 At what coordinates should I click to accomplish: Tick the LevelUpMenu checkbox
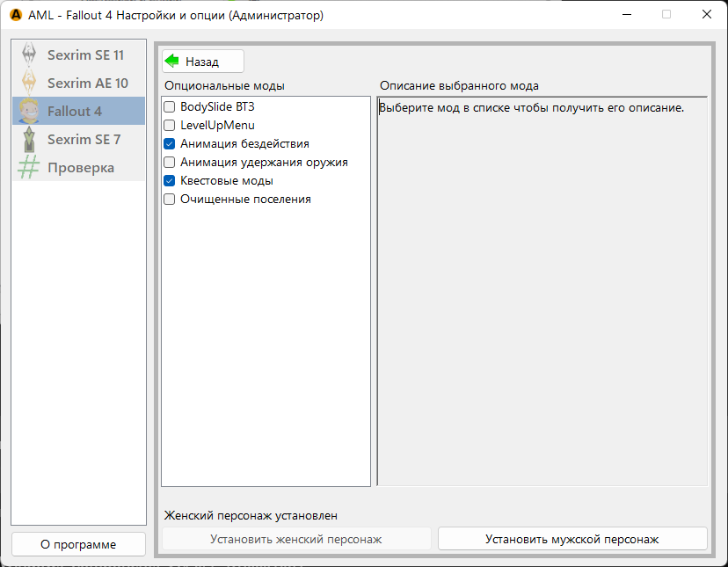click(170, 125)
